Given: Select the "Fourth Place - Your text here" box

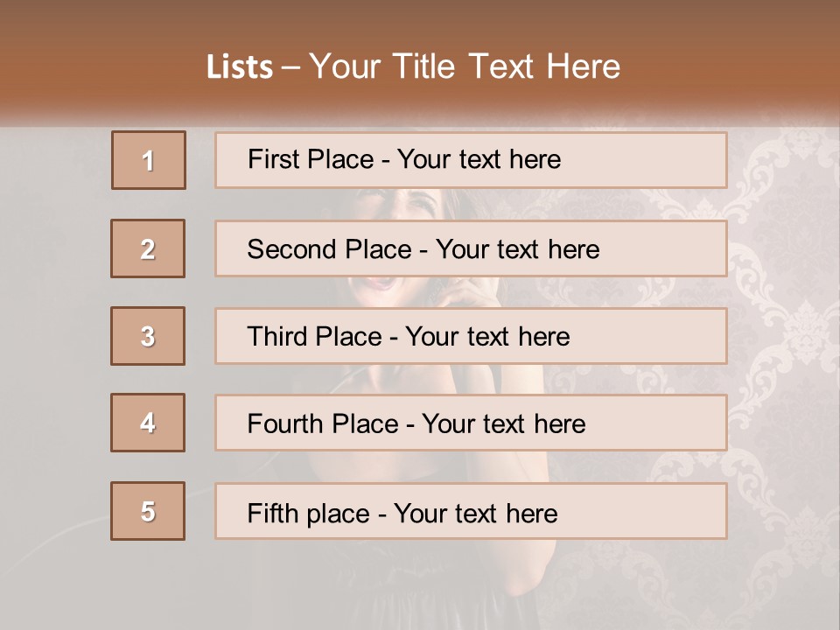Looking at the screenshot, I should [471, 423].
